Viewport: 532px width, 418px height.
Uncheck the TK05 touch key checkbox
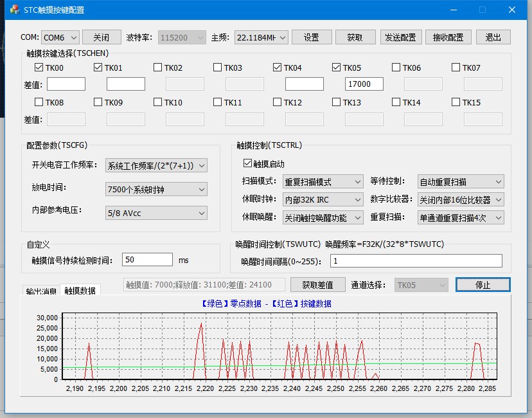pos(337,68)
